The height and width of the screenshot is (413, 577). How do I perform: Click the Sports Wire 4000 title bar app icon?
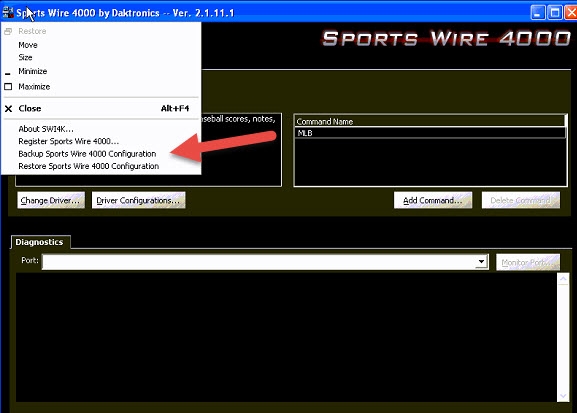8,12
